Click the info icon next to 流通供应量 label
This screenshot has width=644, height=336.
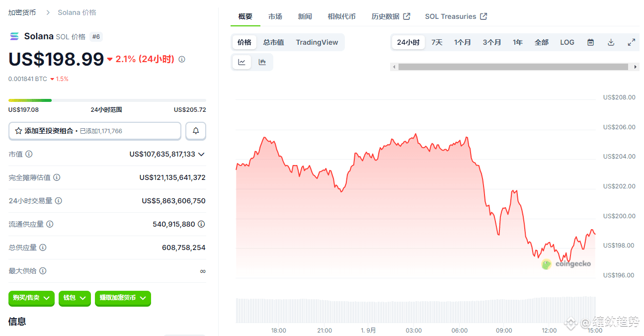tap(50, 224)
